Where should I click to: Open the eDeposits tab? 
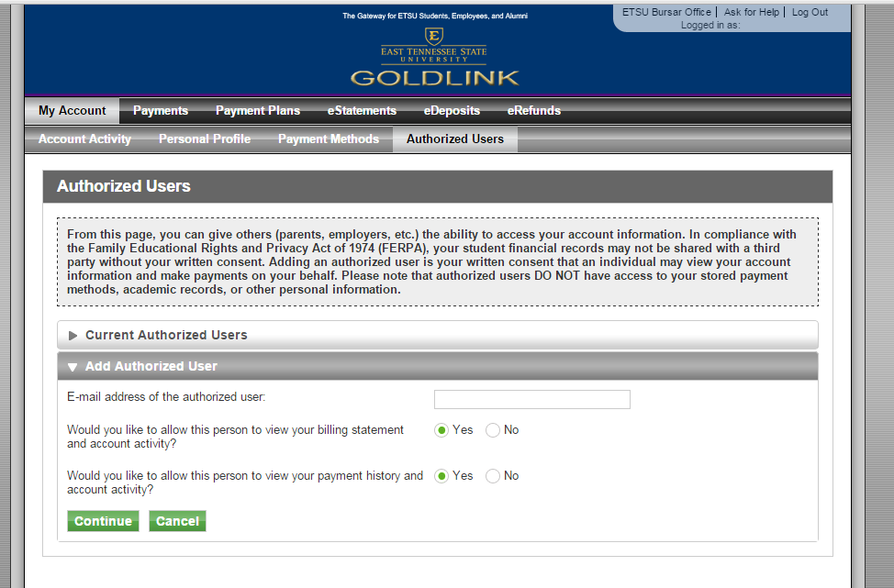click(452, 111)
